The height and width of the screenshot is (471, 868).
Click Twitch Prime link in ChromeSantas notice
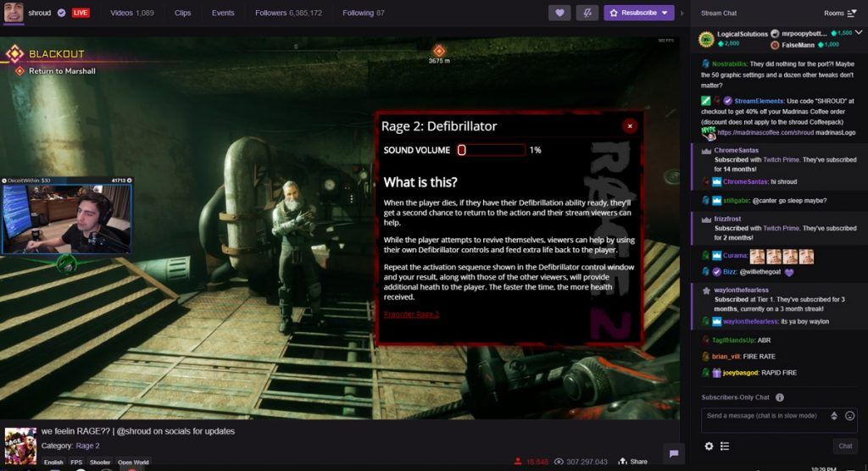781,160
